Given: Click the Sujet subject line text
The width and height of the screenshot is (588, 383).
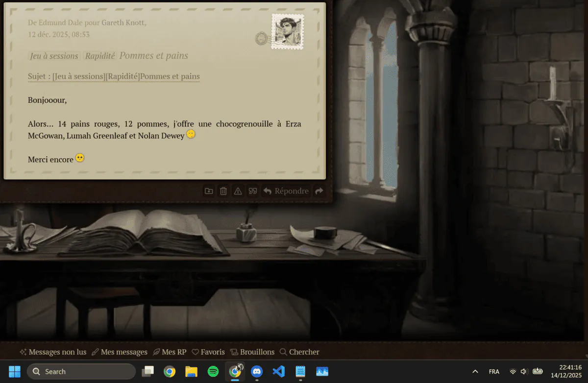Looking at the screenshot, I should (114, 76).
